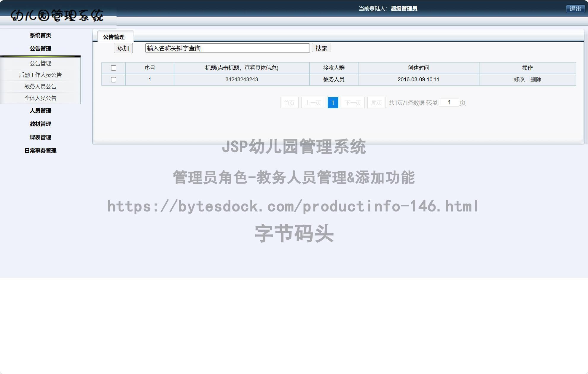Open announcement titled 34243243243

(242, 79)
